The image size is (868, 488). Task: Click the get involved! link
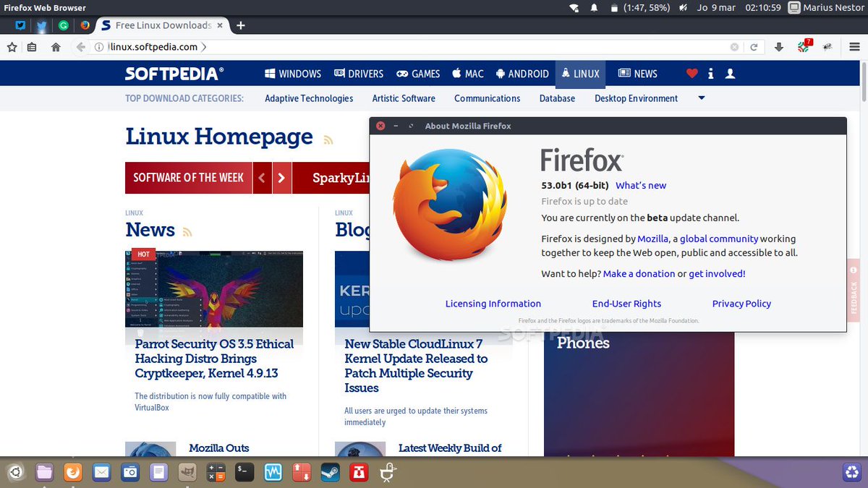click(717, 273)
